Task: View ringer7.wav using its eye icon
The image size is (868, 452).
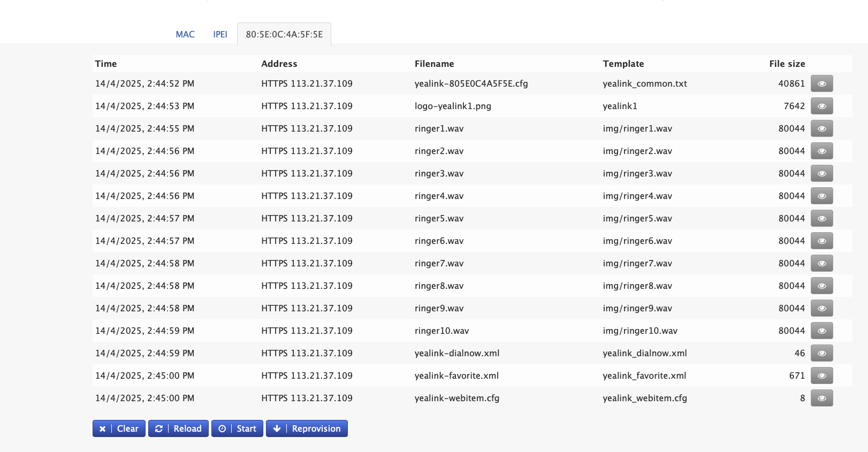Action: coord(821,263)
